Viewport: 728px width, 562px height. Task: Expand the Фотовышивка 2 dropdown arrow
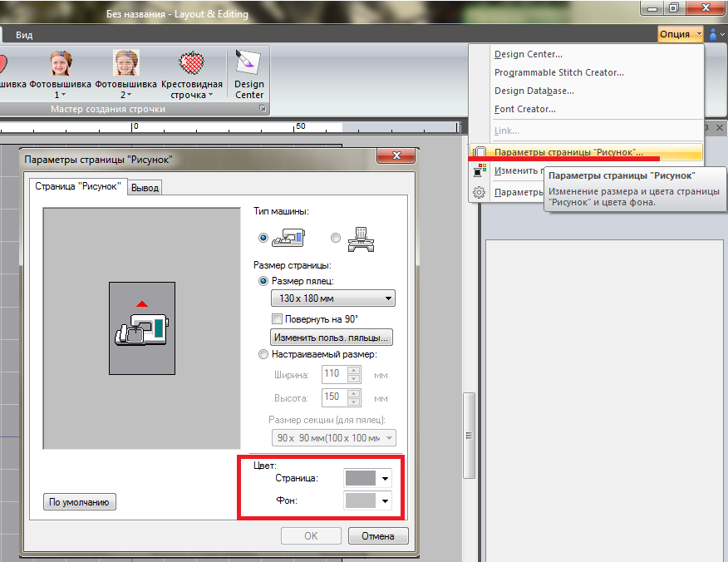click(130, 96)
